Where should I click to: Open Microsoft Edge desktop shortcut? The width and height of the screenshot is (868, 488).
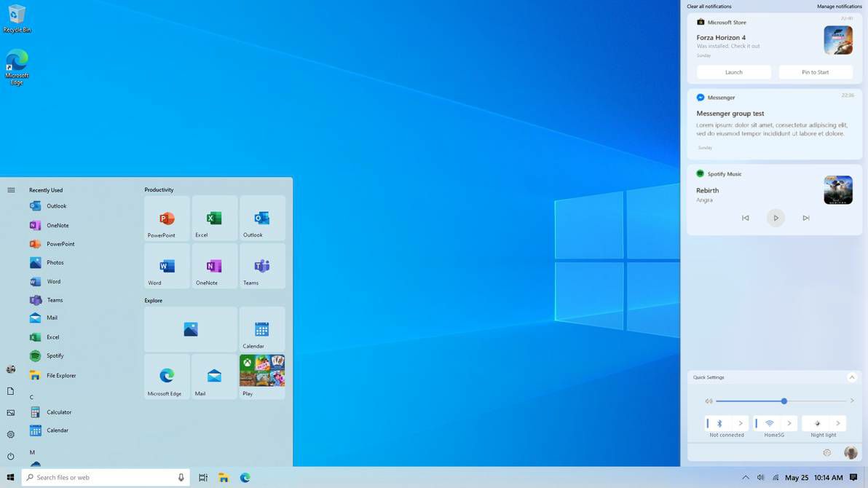pos(17,67)
